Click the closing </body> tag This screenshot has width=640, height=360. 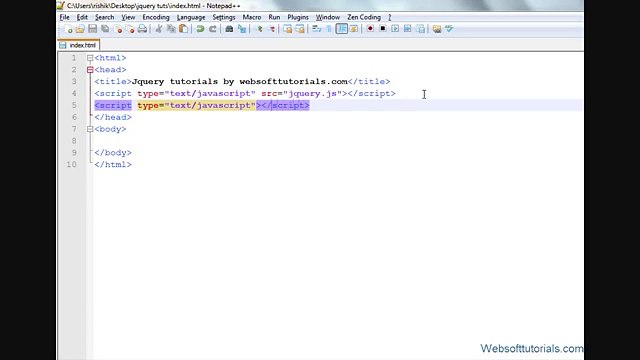coord(113,153)
